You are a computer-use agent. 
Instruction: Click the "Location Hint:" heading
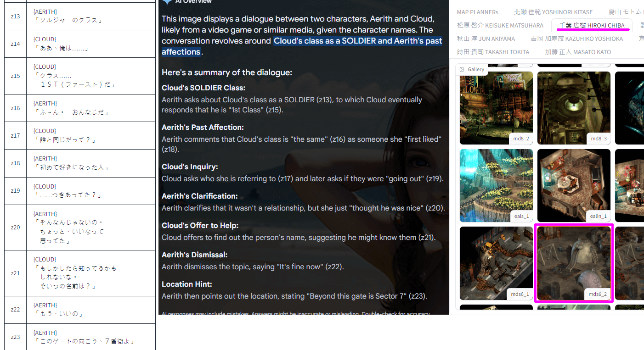[x=187, y=284]
